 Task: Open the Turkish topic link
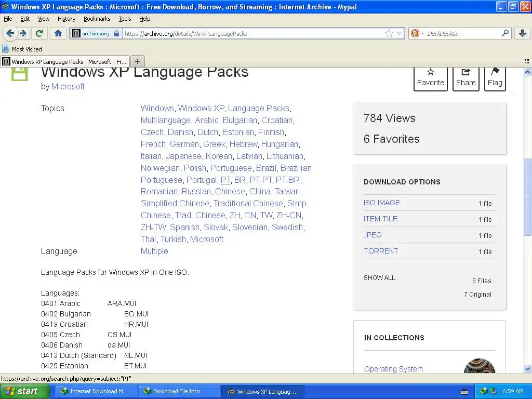(173, 239)
